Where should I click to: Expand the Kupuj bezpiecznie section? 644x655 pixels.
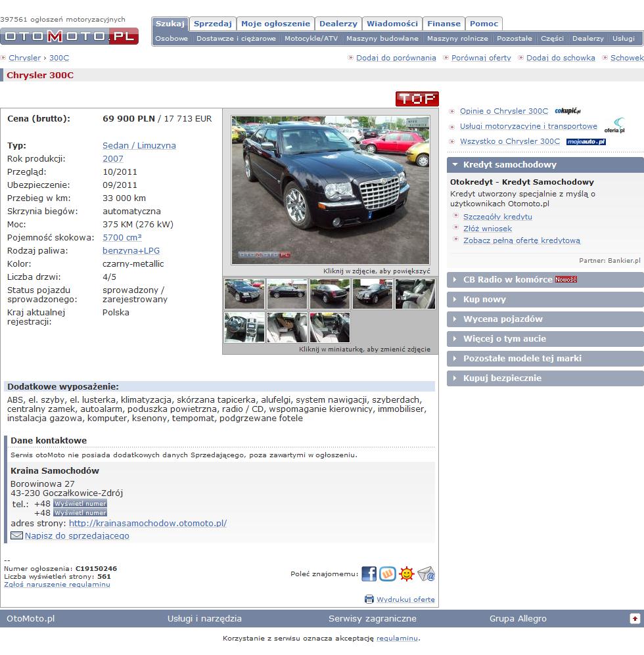point(545,378)
